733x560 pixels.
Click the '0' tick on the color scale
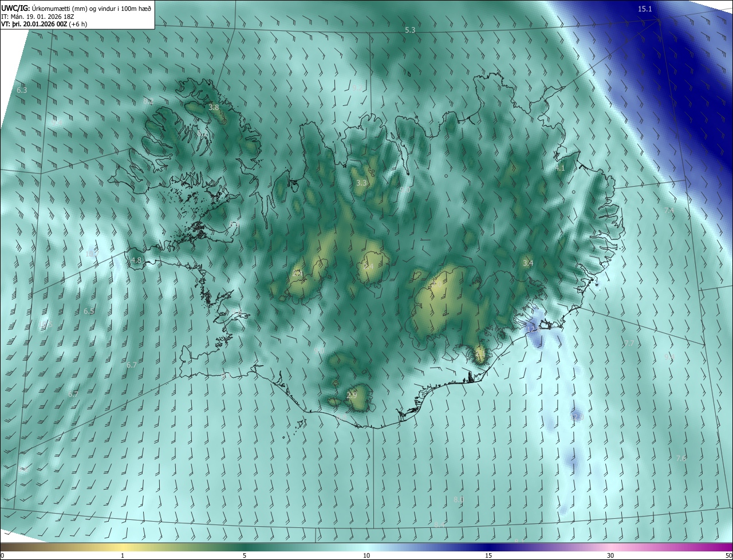pos(2,555)
